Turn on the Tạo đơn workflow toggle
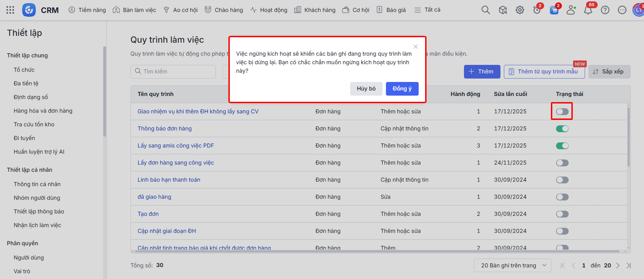The height and width of the screenshot is (279, 644). coord(562,214)
